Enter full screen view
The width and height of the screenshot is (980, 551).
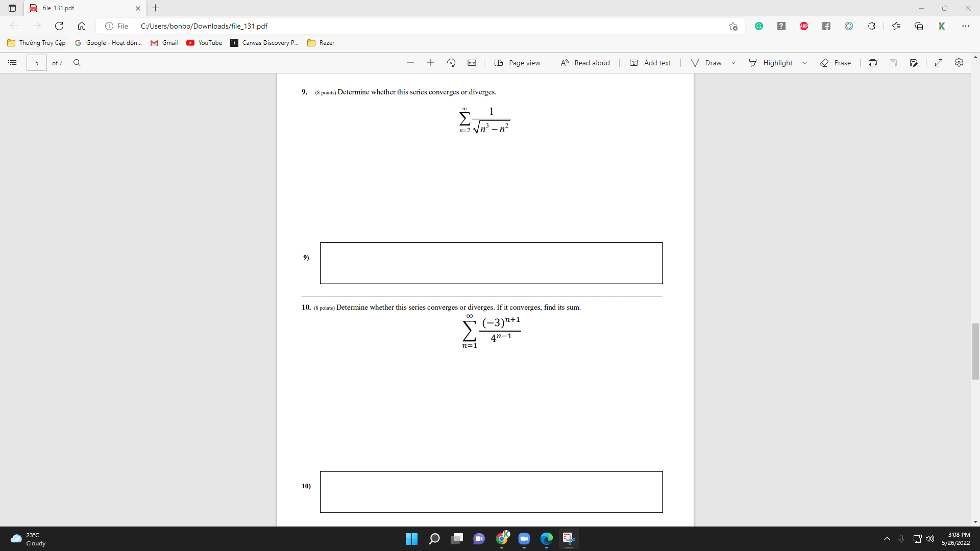(x=939, y=62)
